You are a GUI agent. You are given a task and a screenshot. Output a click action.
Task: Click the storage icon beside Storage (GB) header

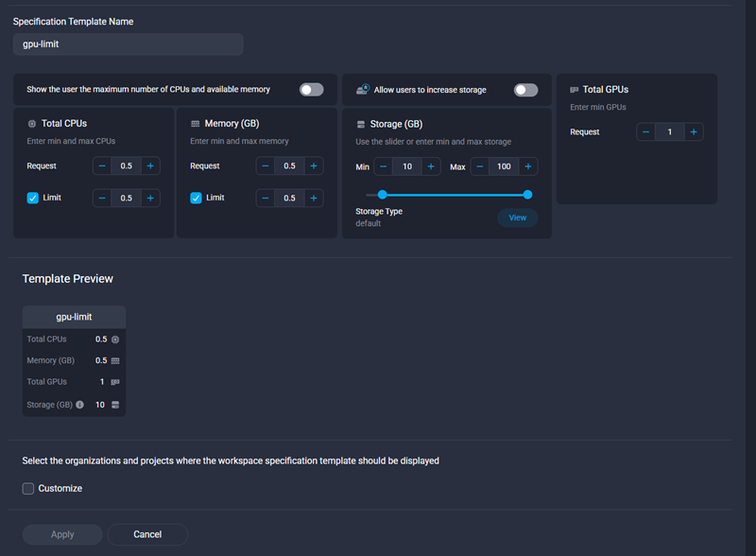361,124
